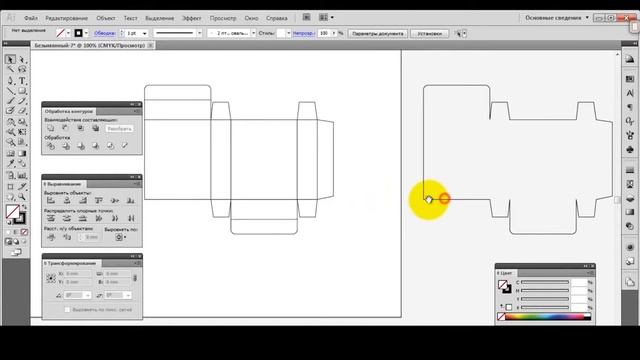Select the Blend tool
The image size is (640, 360).
click(22, 164)
